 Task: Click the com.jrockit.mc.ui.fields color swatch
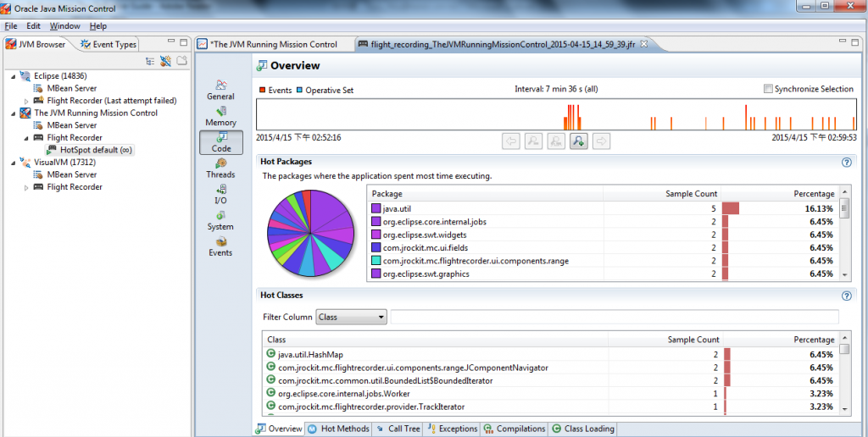(x=376, y=248)
